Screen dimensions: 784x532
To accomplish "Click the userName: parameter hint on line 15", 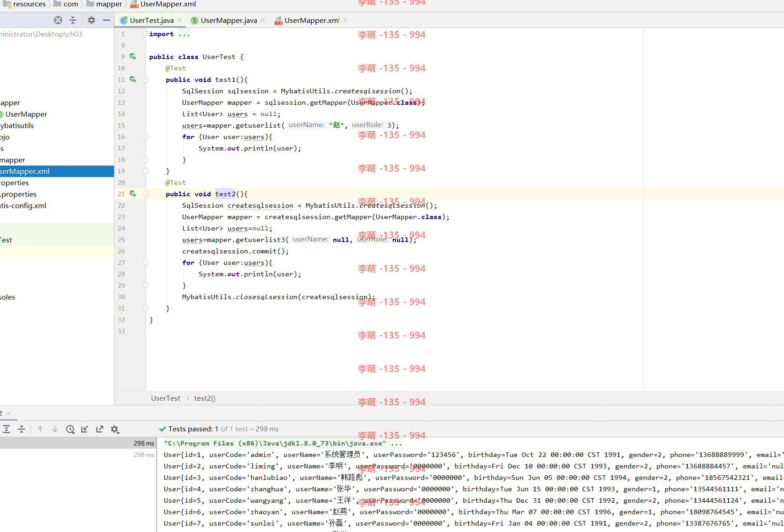I will [306, 125].
